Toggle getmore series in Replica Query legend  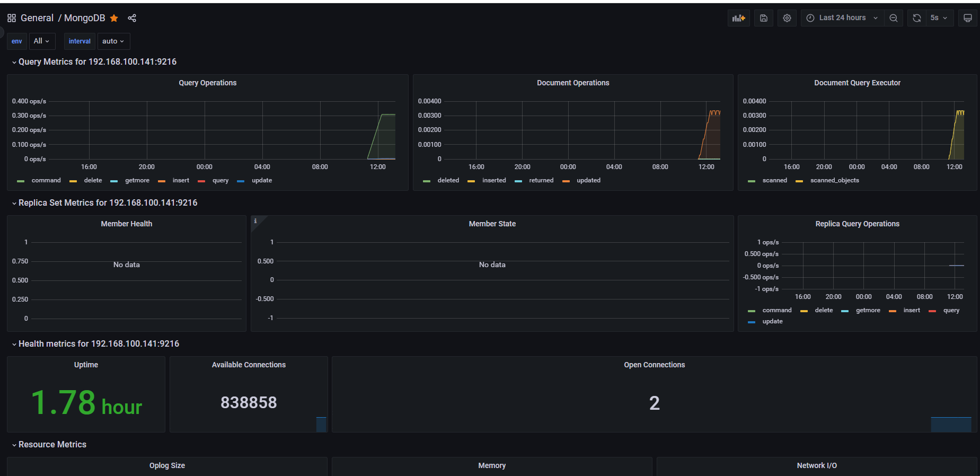click(x=868, y=310)
